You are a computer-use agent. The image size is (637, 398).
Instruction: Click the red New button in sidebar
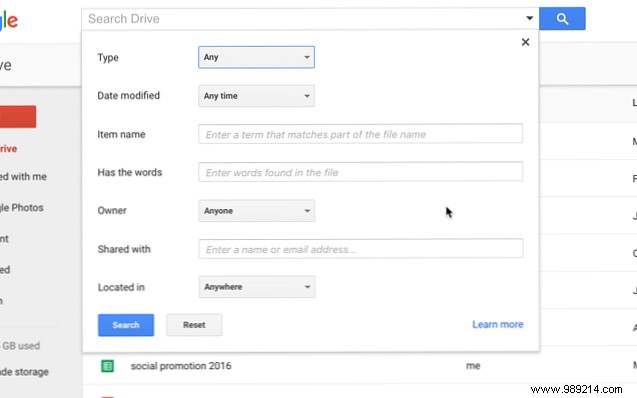pos(18,117)
